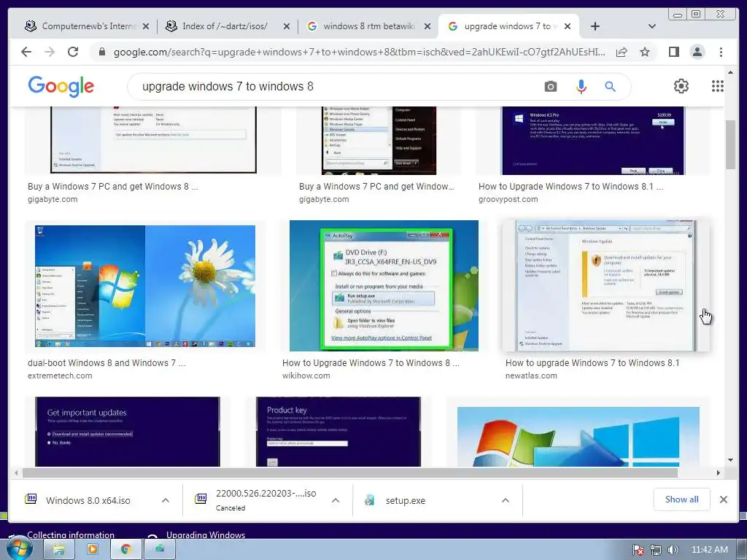Open groovypost "How to Upgrade Windows 7 to Windows 8.1" link
This screenshot has width=747, height=560.
point(570,187)
